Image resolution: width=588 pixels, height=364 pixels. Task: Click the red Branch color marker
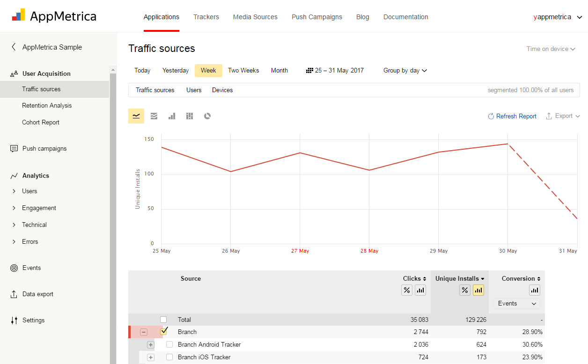pyautogui.click(x=130, y=332)
